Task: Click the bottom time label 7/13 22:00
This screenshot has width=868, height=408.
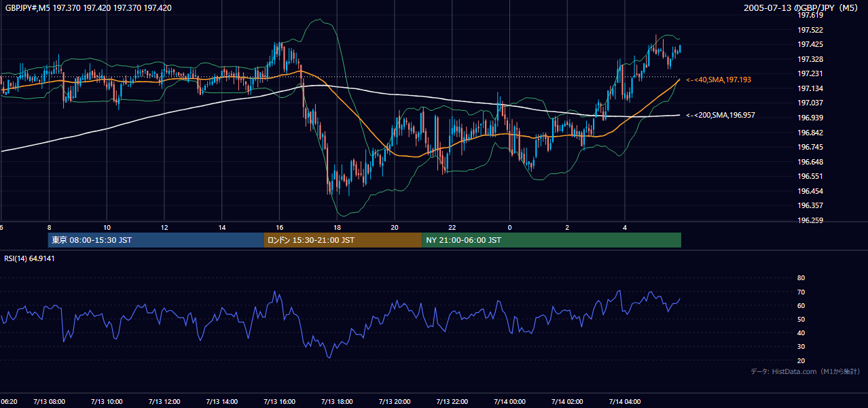Action: click(452, 401)
